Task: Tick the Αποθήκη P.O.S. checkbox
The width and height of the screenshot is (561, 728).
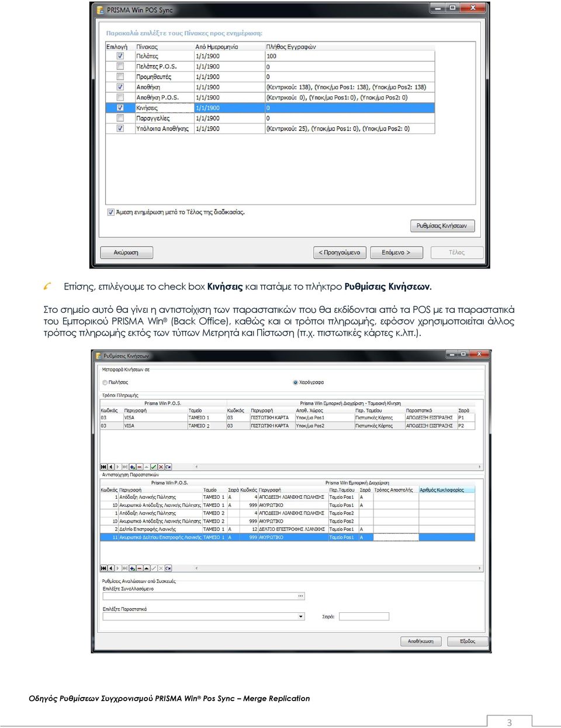Action: pyautogui.click(x=120, y=98)
